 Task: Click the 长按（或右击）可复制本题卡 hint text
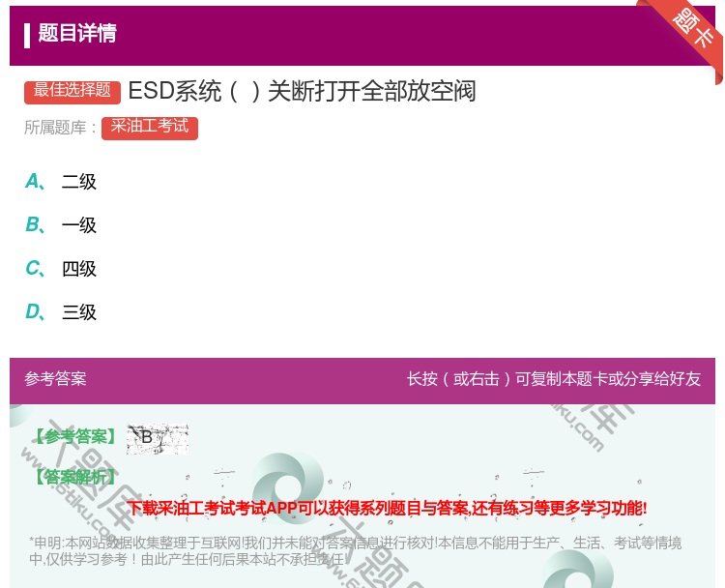554,379
